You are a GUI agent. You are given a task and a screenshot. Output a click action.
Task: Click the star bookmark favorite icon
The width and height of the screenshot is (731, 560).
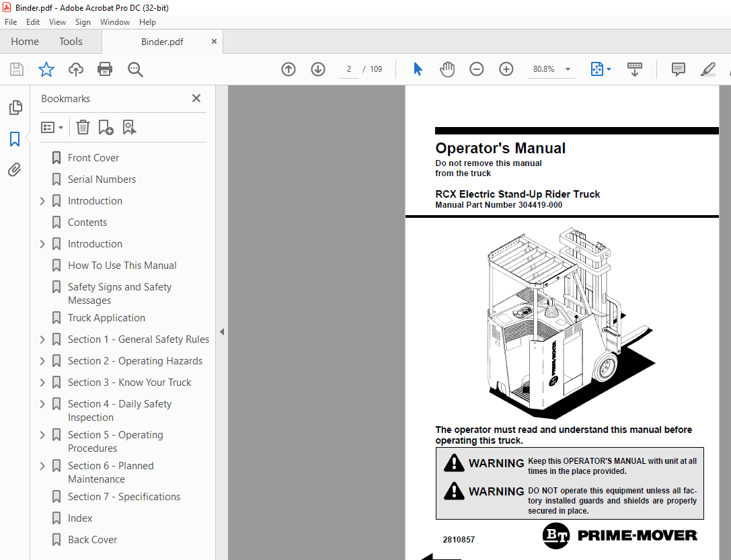coord(46,69)
